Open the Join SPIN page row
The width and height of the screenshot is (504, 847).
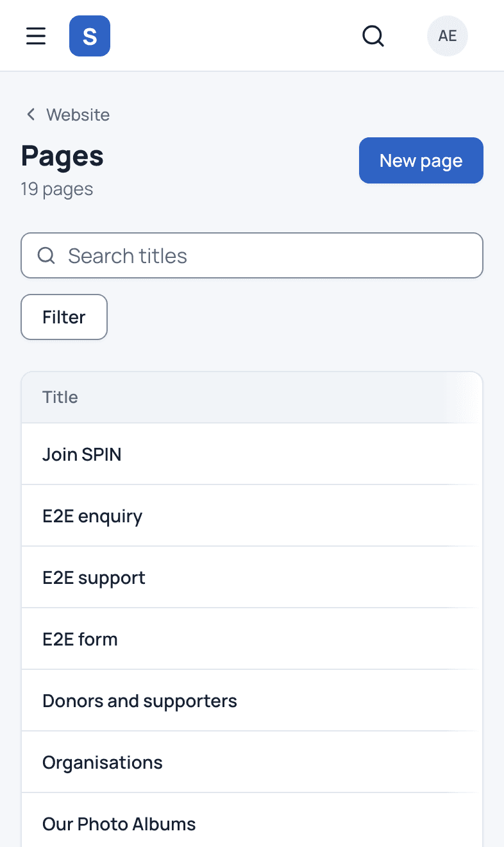(x=252, y=454)
